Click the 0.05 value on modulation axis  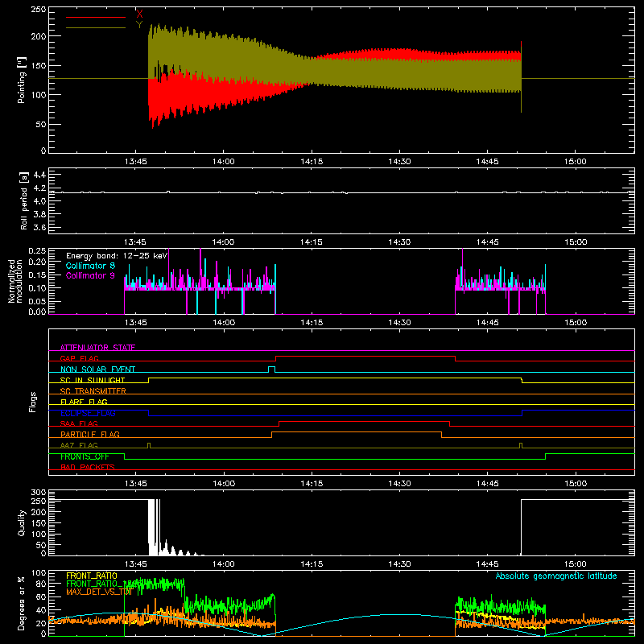coord(37,301)
